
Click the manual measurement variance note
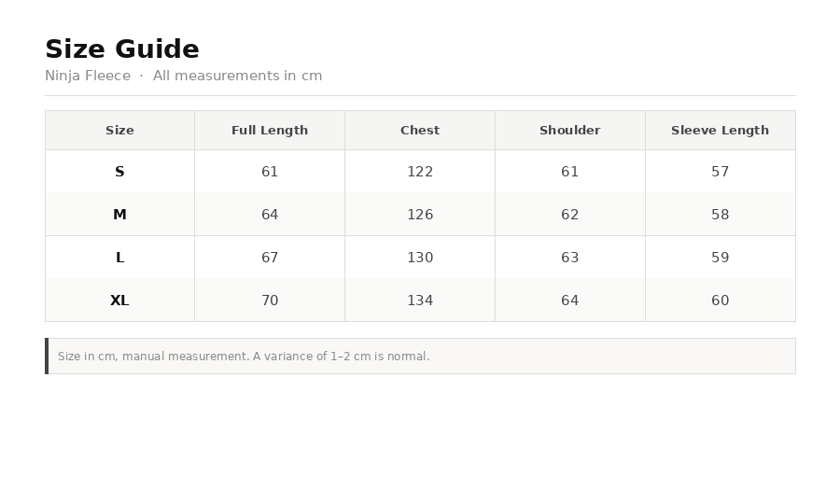point(244,357)
